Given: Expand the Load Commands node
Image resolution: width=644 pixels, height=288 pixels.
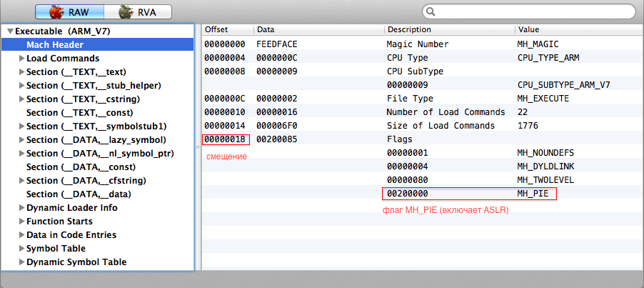Looking at the screenshot, I should coord(21,59).
